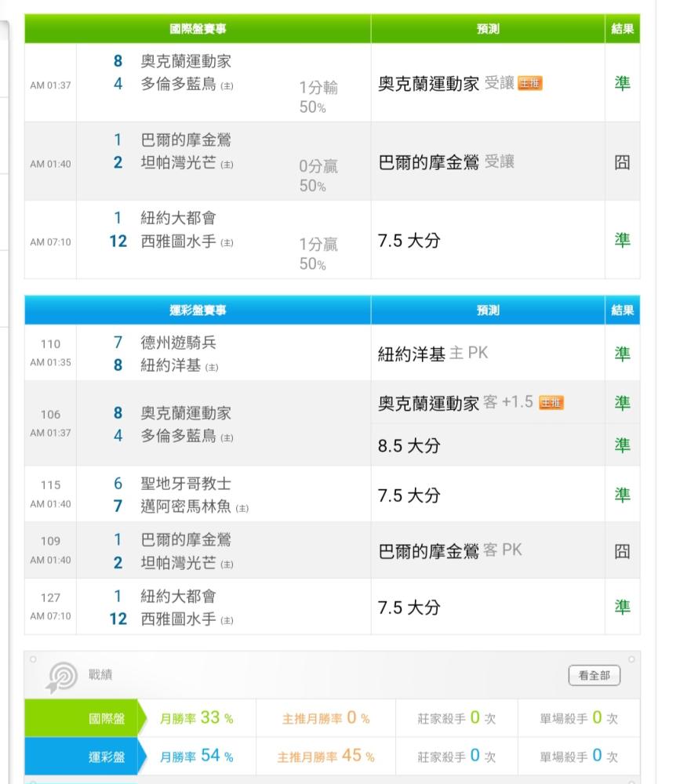Click game number 109
680x784 pixels.
point(50,542)
